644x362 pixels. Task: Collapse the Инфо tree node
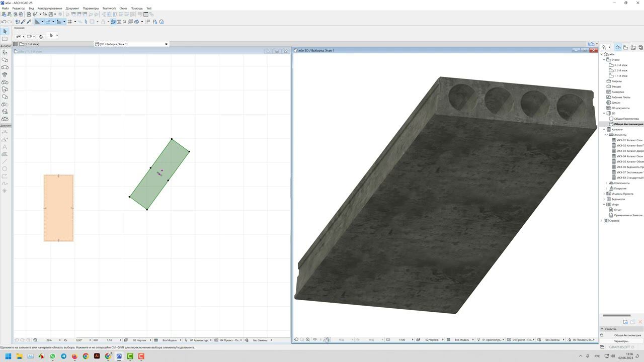(x=604, y=205)
